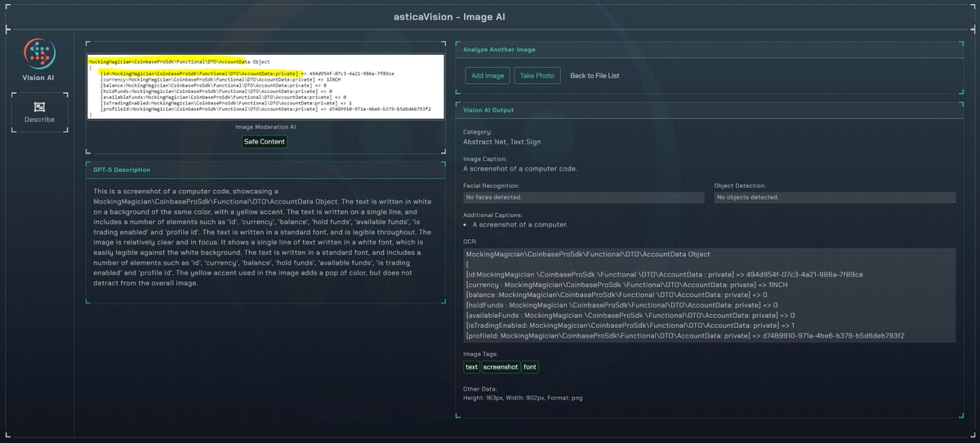Click the 'Category:' label
The width and height of the screenshot is (980, 443).
click(478, 132)
